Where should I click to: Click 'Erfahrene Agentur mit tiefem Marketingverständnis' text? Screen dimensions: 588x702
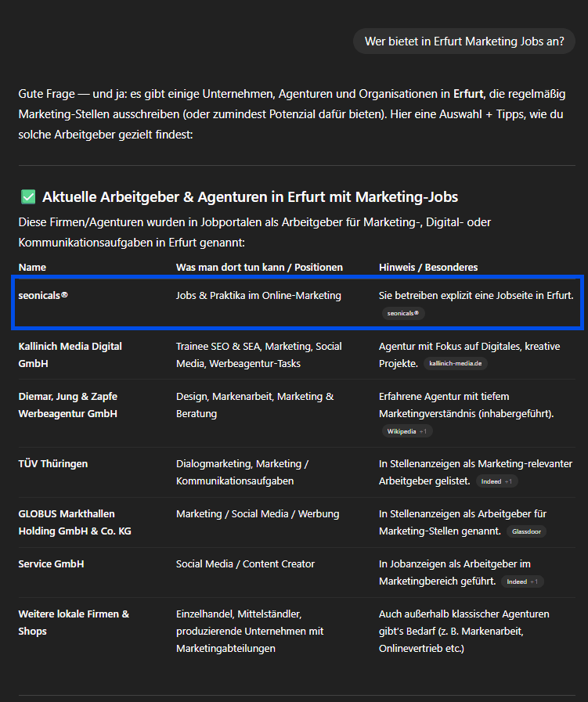pos(466,405)
